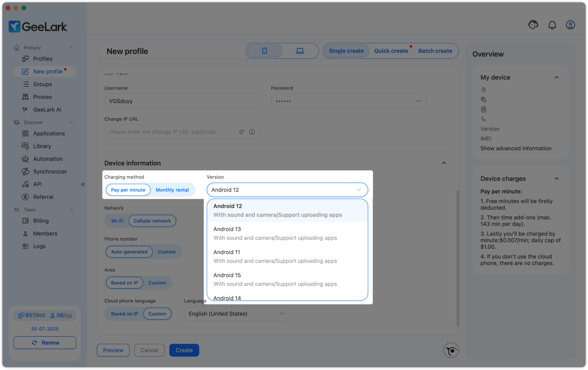Click the Automation robot icon
Image resolution: width=588 pixels, height=370 pixels.
click(25, 159)
